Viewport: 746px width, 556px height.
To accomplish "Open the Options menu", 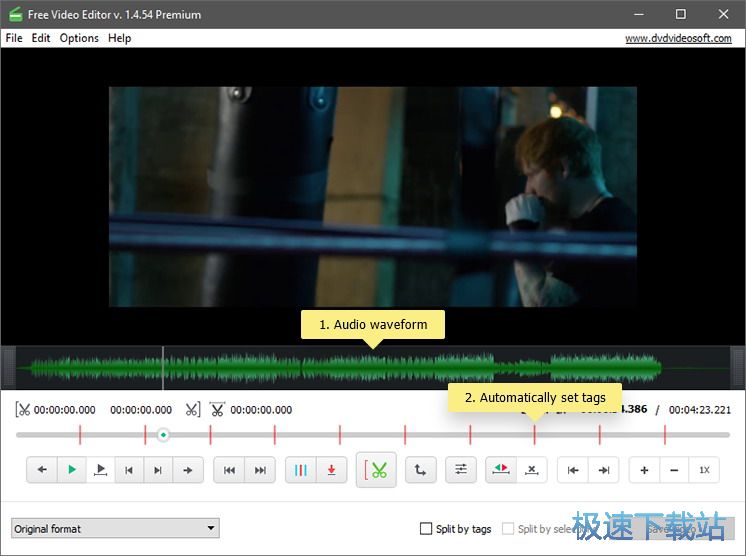I will [x=79, y=38].
